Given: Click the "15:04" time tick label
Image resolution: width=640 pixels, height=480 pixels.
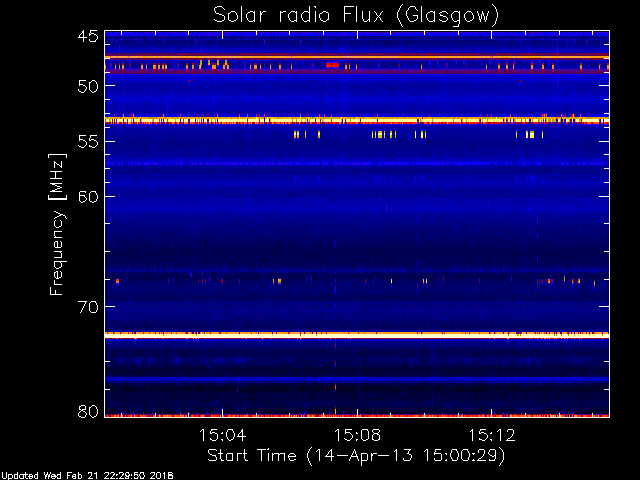Looking at the screenshot, I should point(222,435).
